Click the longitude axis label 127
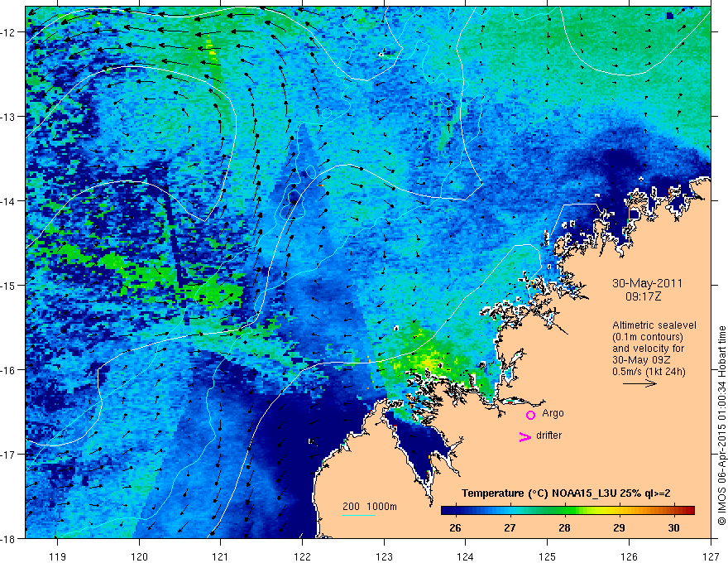Viewport: 728px width, 563px height. click(x=711, y=556)
